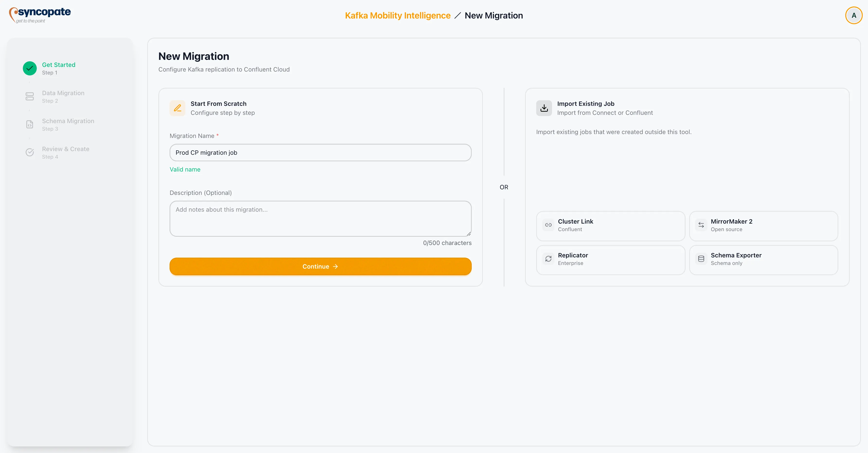
Task: Select the Schema Exporter schema only option
Action: coord(764,260)
